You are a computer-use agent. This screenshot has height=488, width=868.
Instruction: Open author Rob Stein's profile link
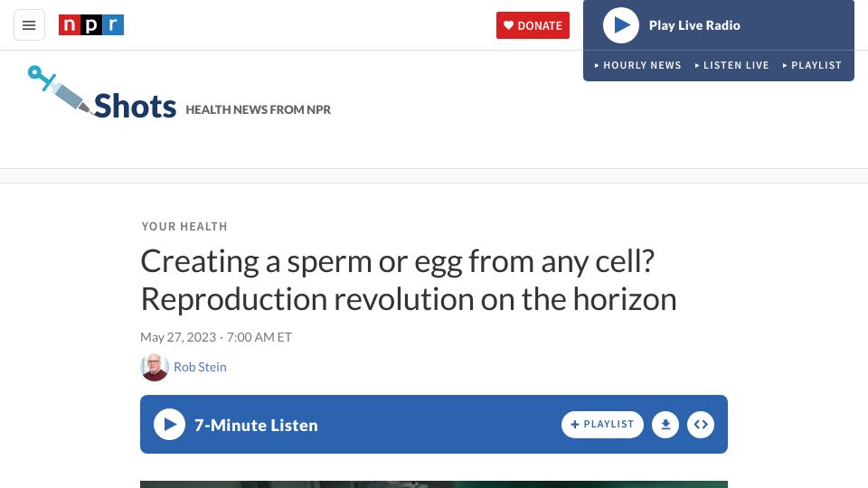click(x=200, y=367)
